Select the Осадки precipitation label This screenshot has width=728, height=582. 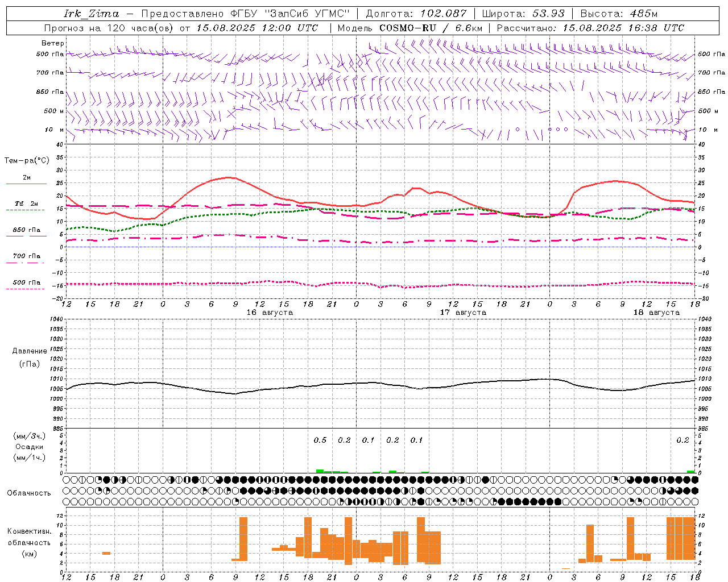(x=30, y=447)
